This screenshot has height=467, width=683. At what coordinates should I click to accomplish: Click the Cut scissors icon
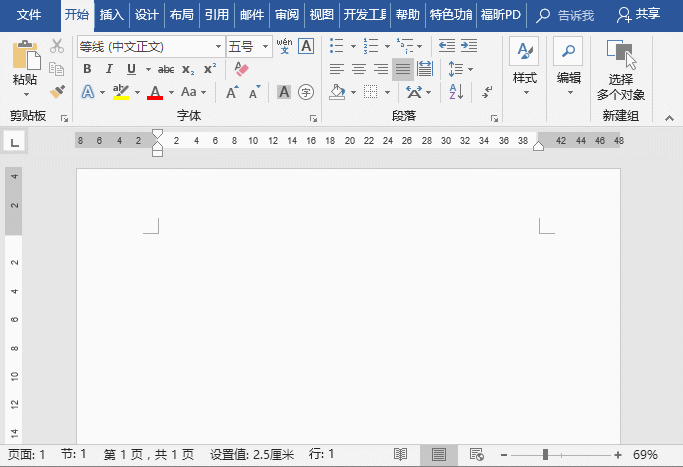(x=57, y=46)
